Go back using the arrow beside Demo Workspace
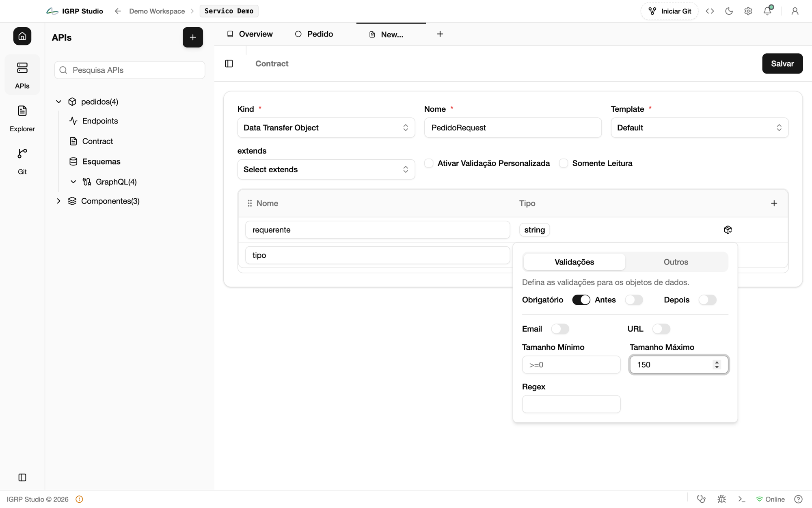The height and width of the screenshot is (508, 812). (118, 11)
